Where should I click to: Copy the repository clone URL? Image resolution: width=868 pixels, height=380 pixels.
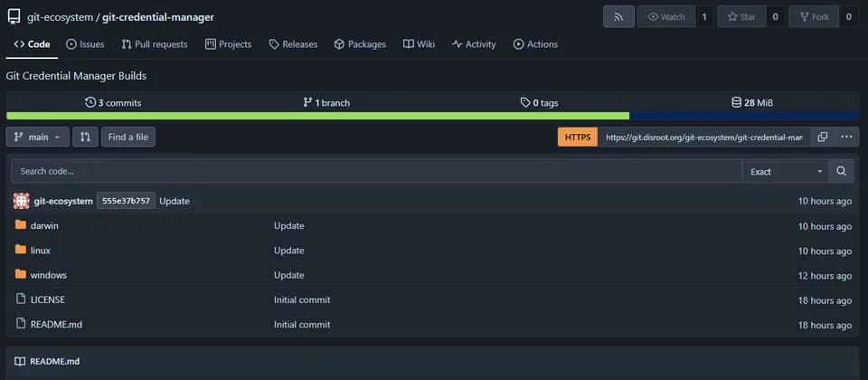(823, 137)
